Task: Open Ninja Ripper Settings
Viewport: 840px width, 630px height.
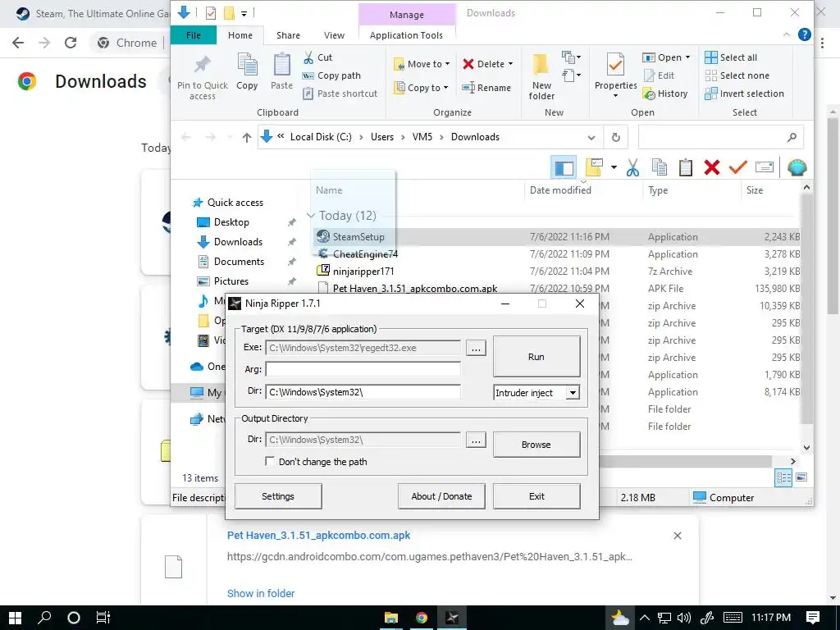Action: pyautogui.click(x=278, y=496)
